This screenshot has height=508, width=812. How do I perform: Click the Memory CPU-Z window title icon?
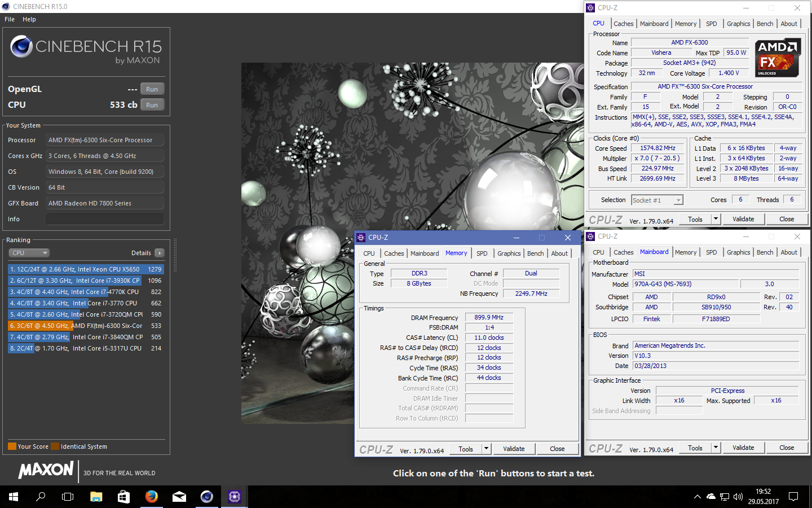(x=361, y=238)
